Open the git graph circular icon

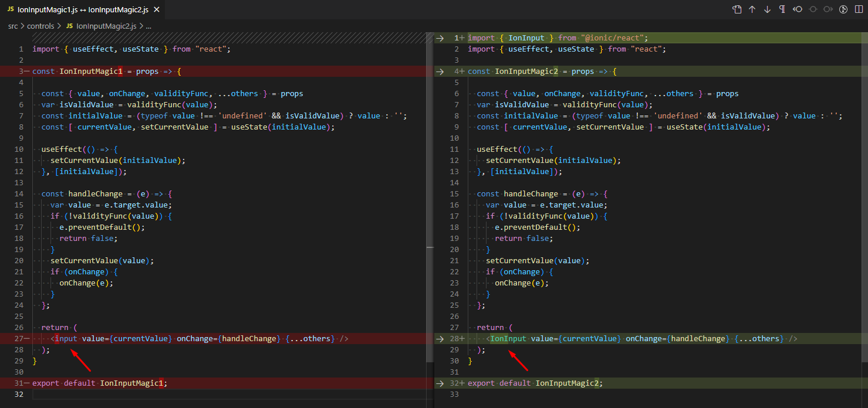(x=843, y=9)
